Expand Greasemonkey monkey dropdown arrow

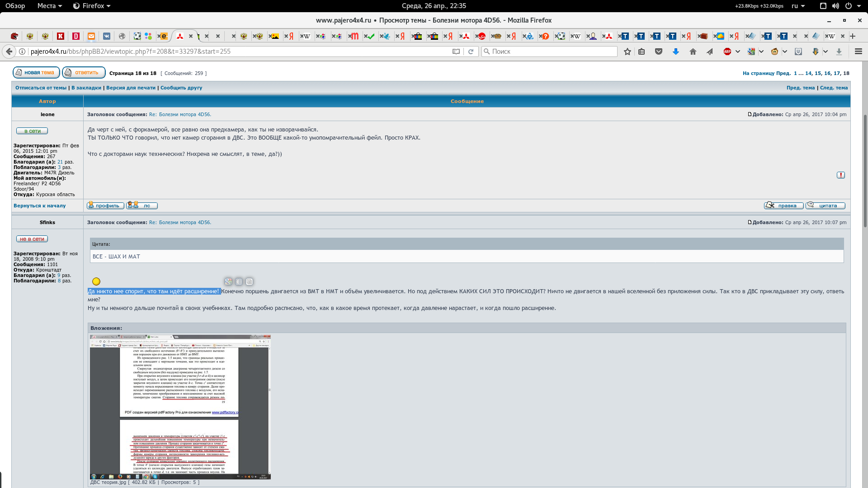pyautogui.click(x=785, y=52)
